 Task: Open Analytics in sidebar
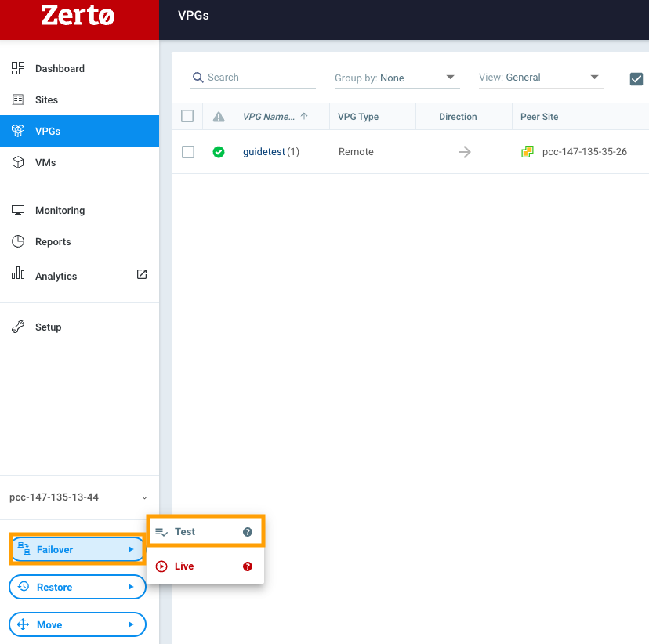(x=79, y=276)
